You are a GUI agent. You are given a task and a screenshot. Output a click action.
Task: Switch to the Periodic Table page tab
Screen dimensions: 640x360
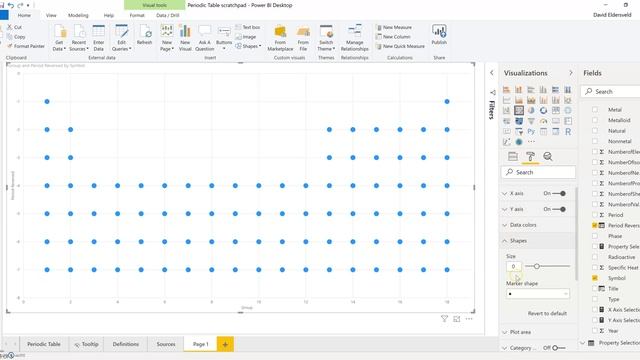pos(44,344)
